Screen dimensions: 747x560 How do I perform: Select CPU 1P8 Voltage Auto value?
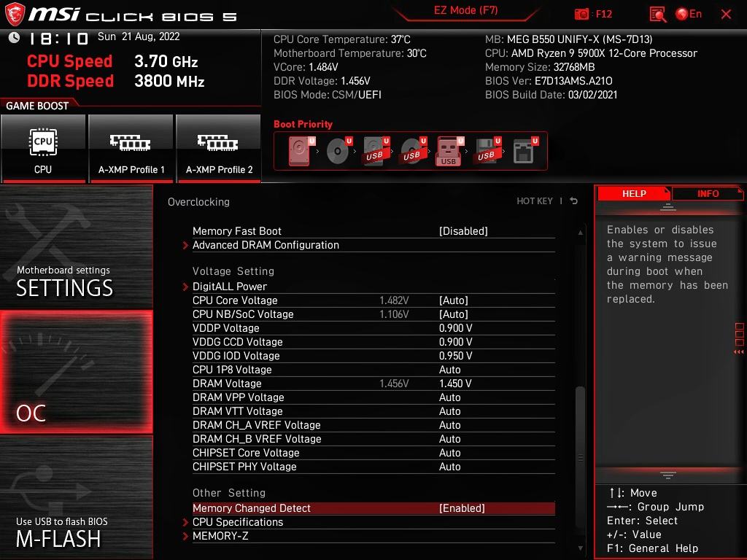(x=449, y=370)
